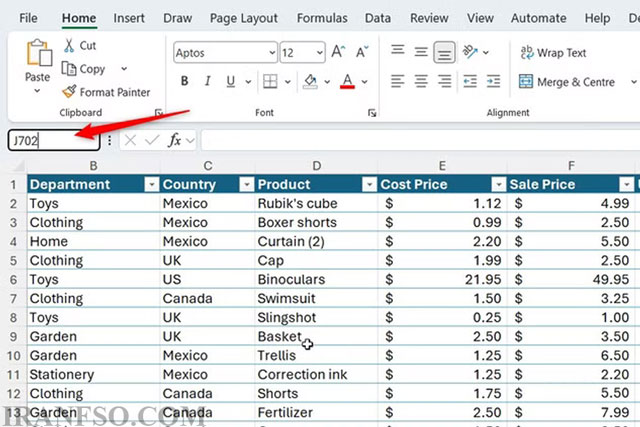Image resolution: width=640 pixels, height=427 pixels.
Task: Increase font size with the larger A
Action: coord(338,52)
